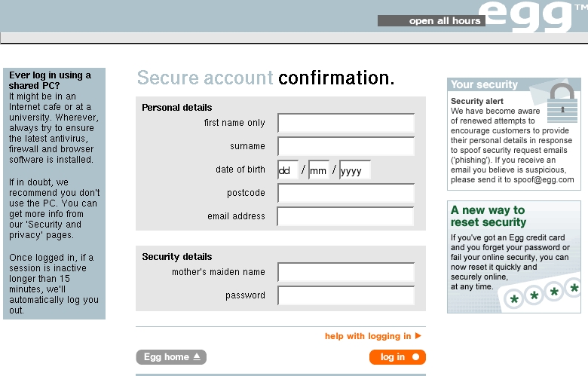Select the dd day-of-birth box
Viewport: 588px width, 376px height.
[288, 170]
